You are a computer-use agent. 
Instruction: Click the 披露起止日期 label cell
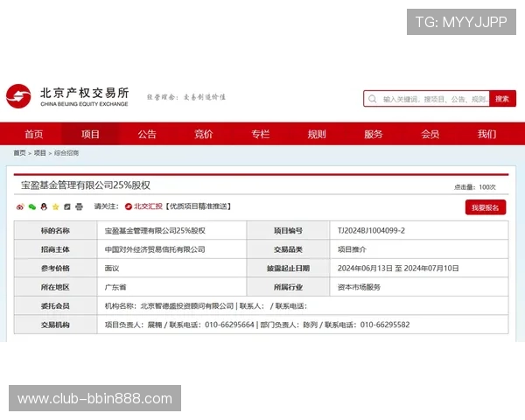(288, 269)
